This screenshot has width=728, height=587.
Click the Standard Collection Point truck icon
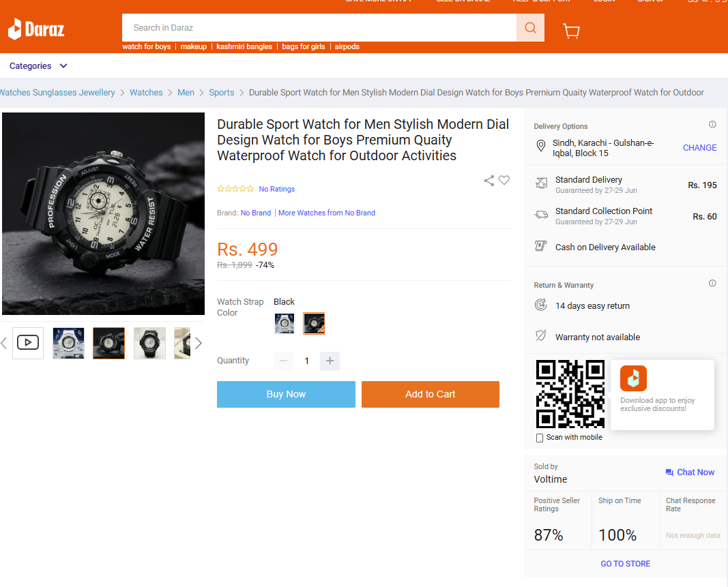click(x=541, y=214)
